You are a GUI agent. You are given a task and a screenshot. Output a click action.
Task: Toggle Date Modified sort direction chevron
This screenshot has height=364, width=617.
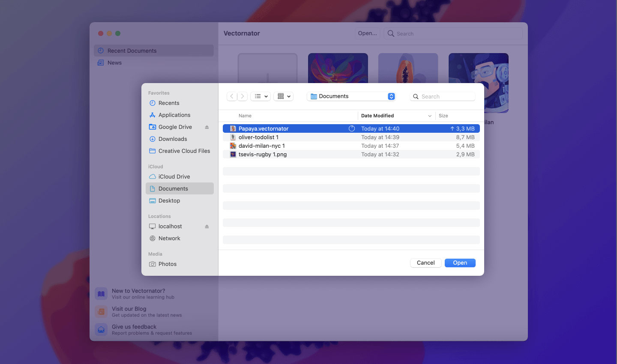tap(430, 116)
